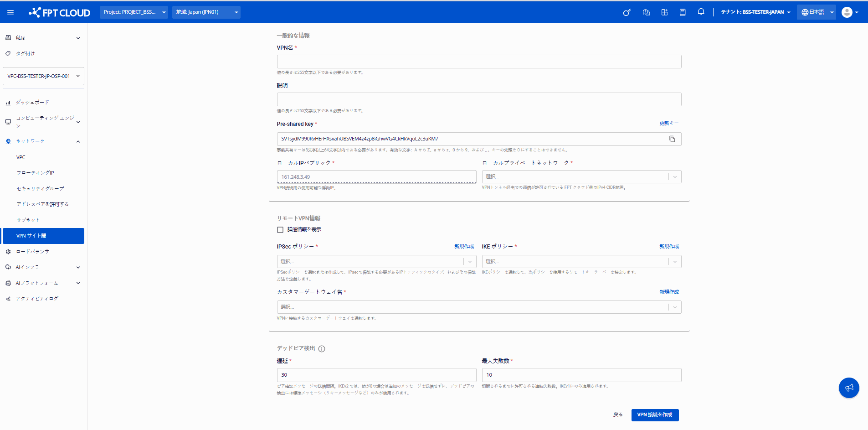Click the 最大失敗数 field containing 10
Screen dimensions: 868x430
[x=581, y=375]
